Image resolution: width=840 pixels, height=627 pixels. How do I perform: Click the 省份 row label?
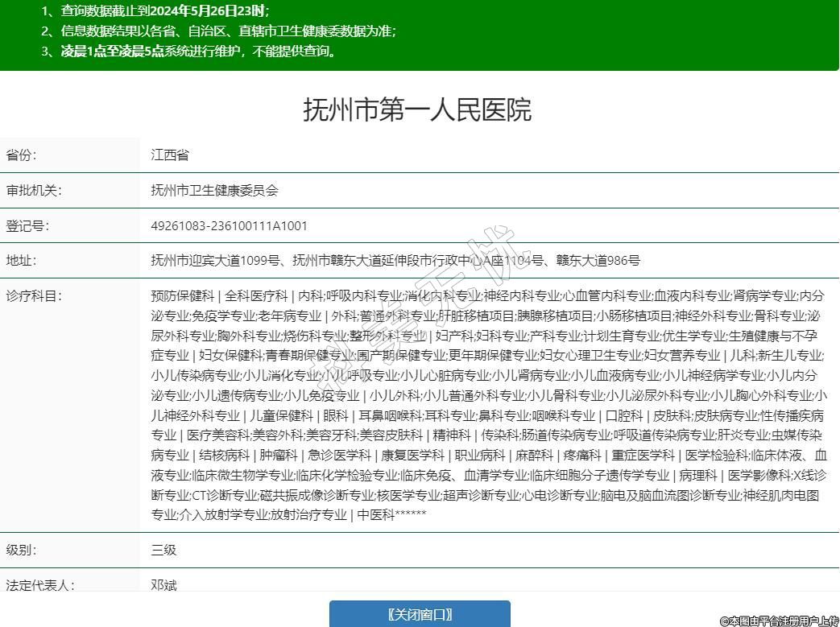pos(22,155)
